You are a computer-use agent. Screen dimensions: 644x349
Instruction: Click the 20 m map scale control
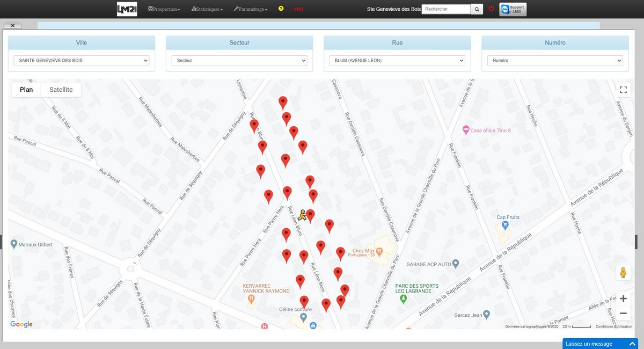577,326
